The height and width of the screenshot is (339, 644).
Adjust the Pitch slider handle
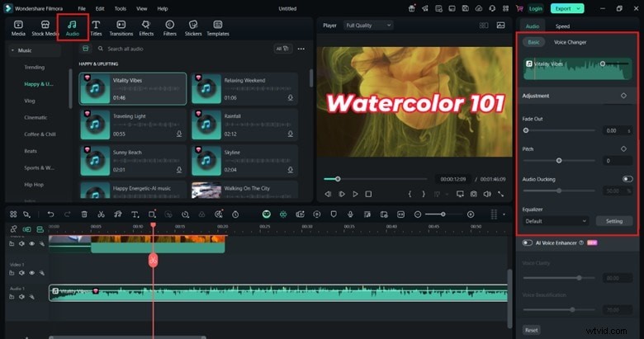coord(559,160)
